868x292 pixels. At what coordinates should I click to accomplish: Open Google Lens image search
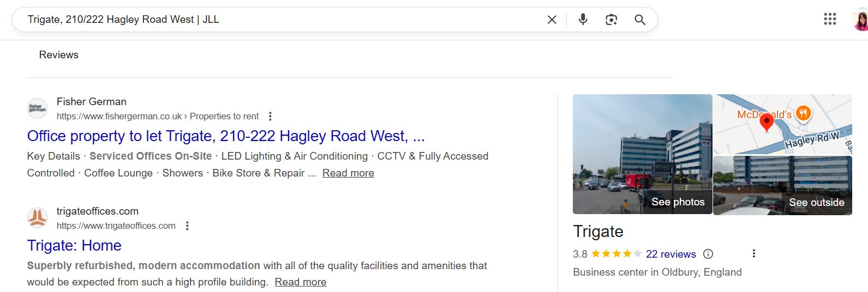(x=611, y=20)
